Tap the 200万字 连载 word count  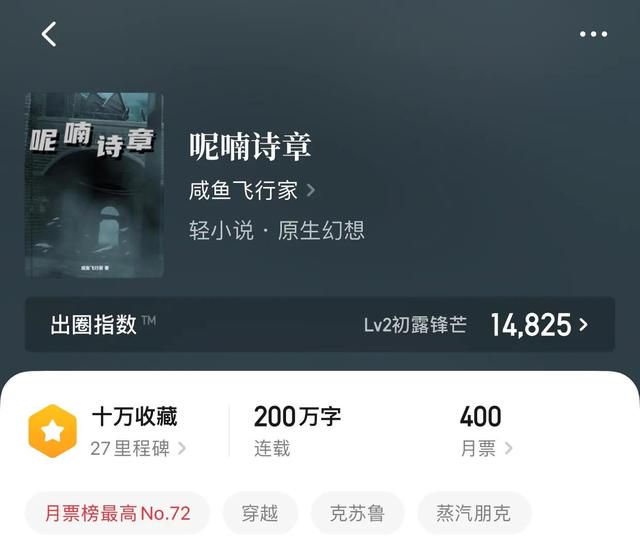(x=297, y=431)
